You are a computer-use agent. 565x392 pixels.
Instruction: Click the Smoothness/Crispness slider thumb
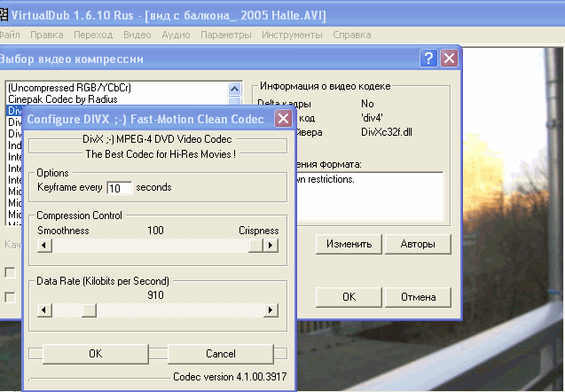pos(255,246)
